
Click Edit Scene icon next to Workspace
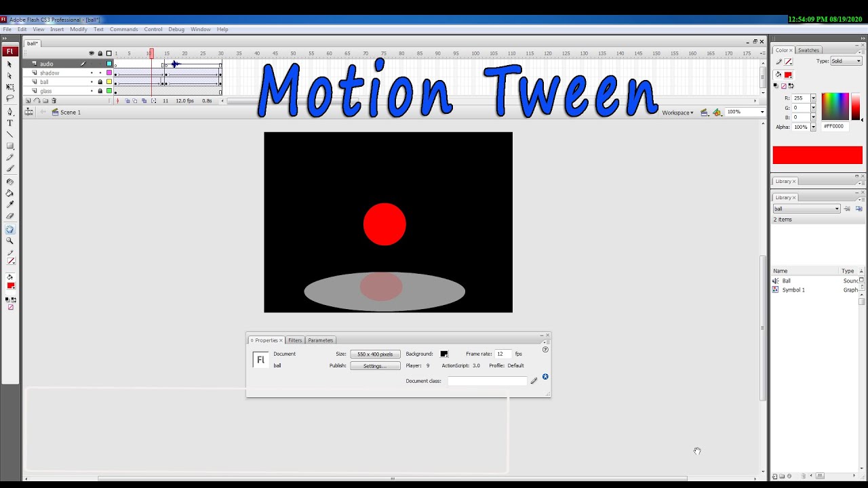(x=704, y=113)
